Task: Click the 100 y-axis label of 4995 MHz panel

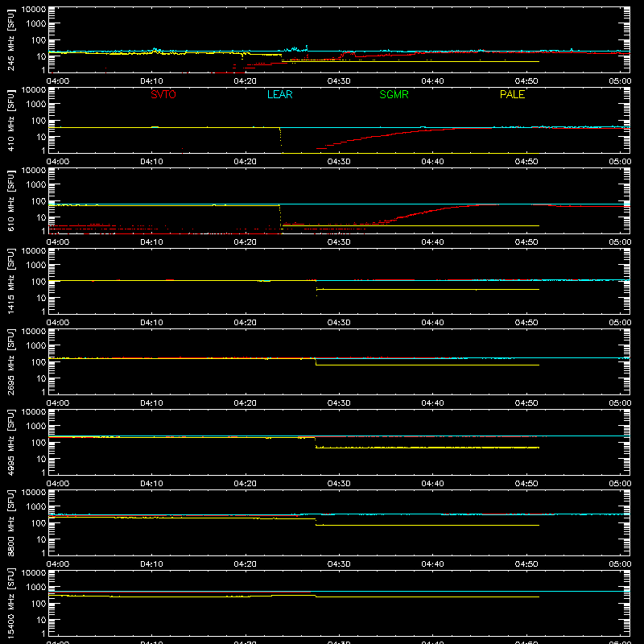Action: click(x=39, y=443)
